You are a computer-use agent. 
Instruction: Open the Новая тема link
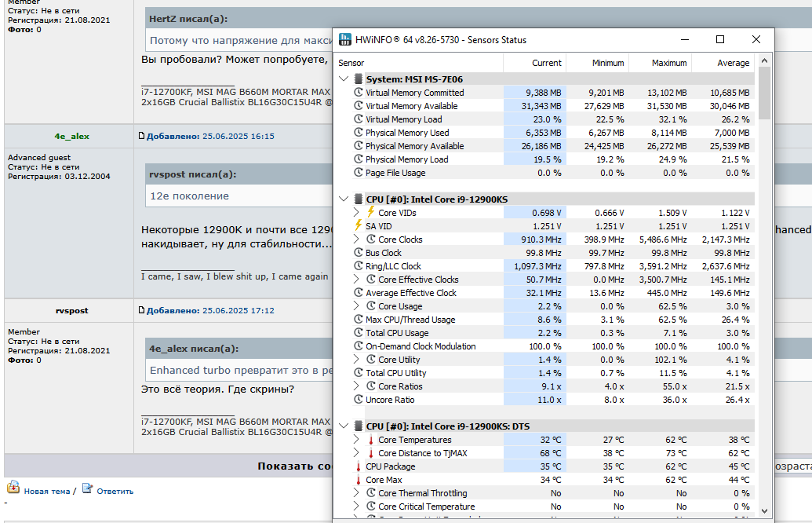click(x=47, y=492)
